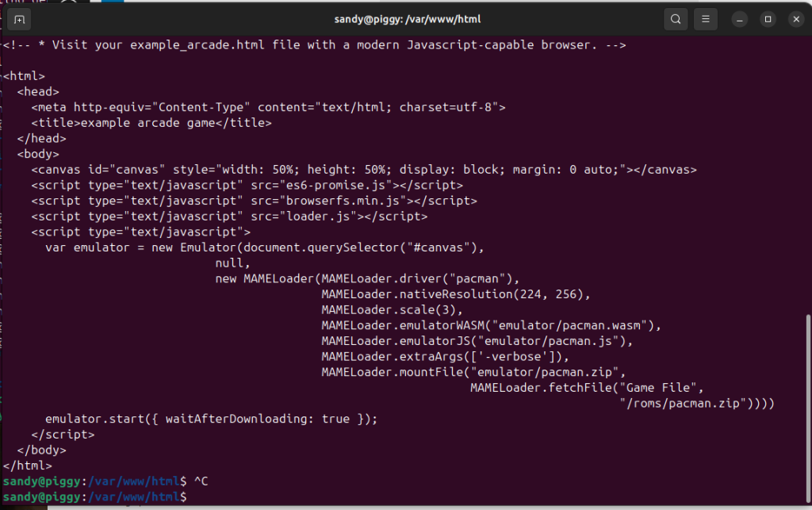Click the "browserfs.min.js" src text

tap(343, 201)
